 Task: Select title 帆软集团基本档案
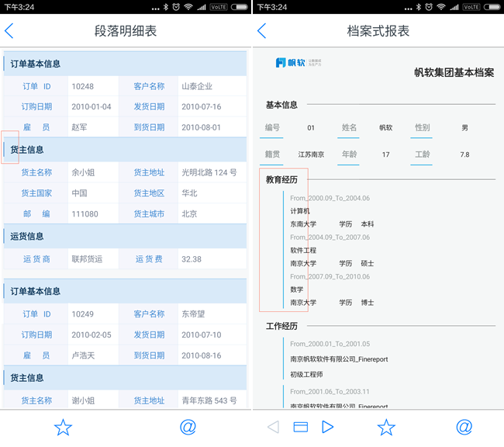454,72
